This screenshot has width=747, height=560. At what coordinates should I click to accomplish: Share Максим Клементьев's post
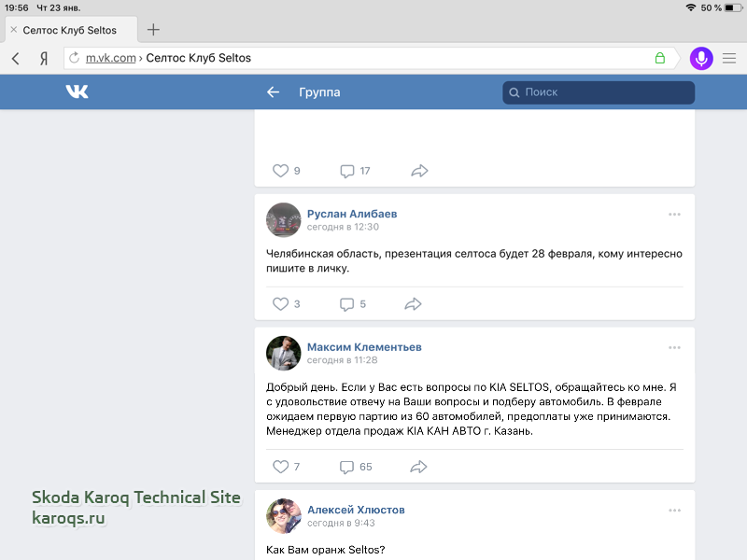pos(419,466)
